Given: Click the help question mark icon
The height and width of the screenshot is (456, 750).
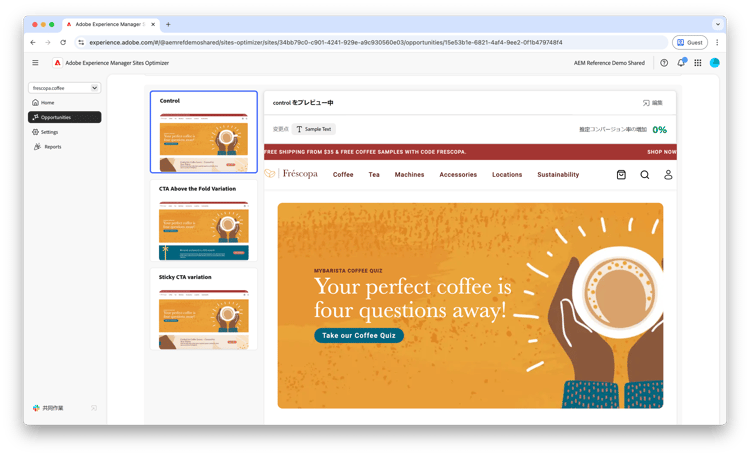Looking at the screenshot, I should [664, 63].
